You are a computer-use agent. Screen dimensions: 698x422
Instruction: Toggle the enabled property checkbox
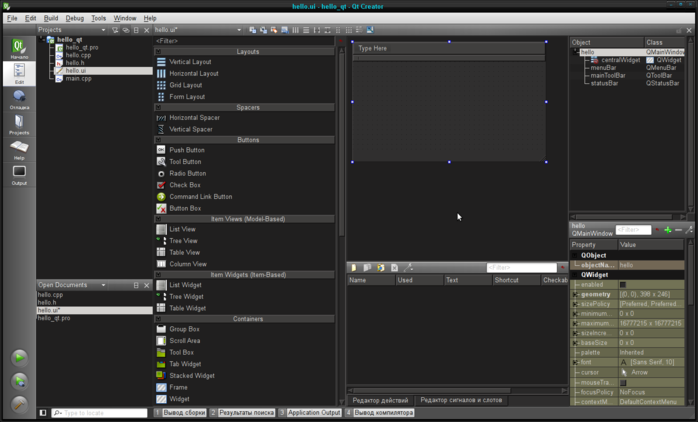pyautogui.click(x=623, y=284)
